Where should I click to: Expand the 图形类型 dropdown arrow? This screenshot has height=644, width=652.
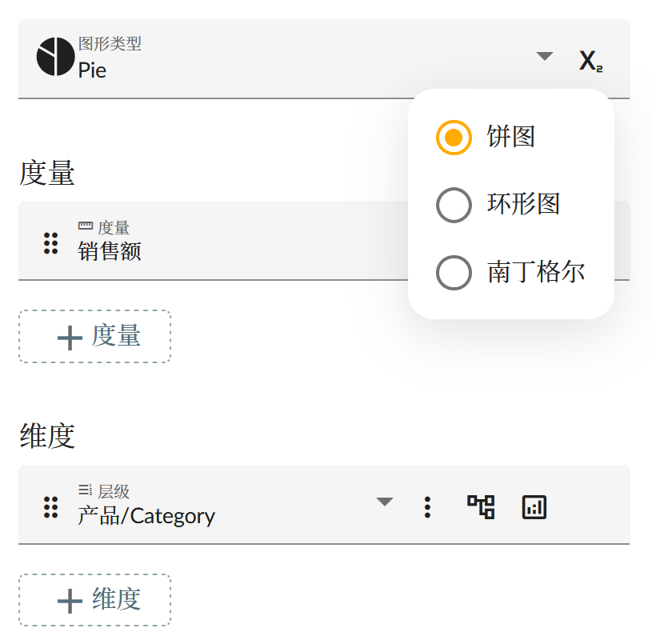(x=545, y=56)
